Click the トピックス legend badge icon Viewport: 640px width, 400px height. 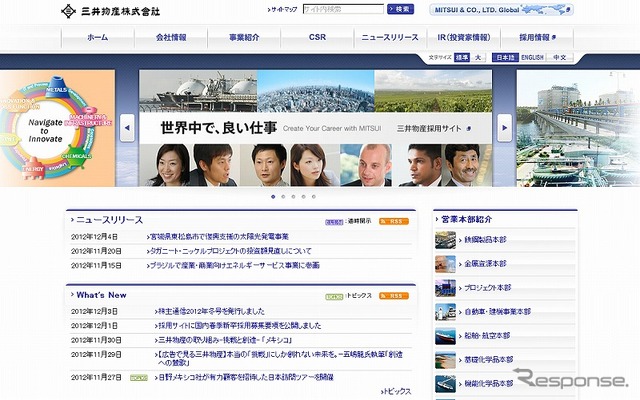334,297
